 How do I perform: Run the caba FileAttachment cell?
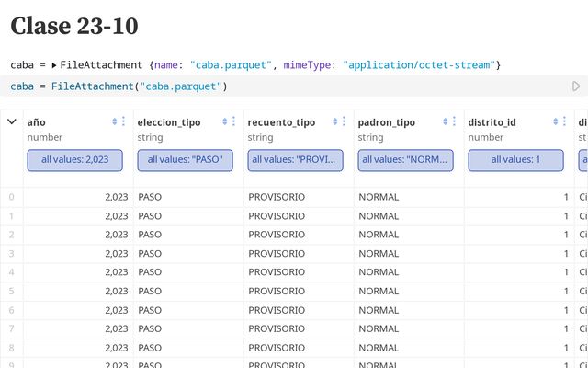pyautogui.click(x=576, y=86)
